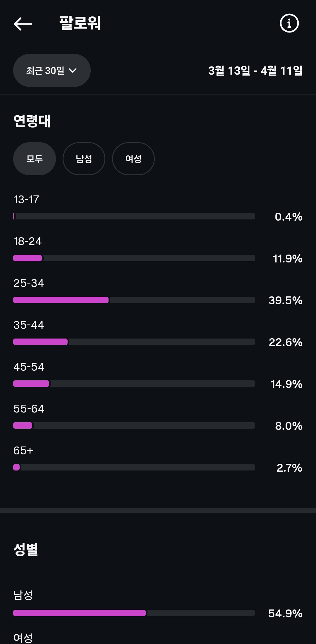Click the 남성 gender percentage bar
Viewport: 316px width, 644px height.
(134, 613)
